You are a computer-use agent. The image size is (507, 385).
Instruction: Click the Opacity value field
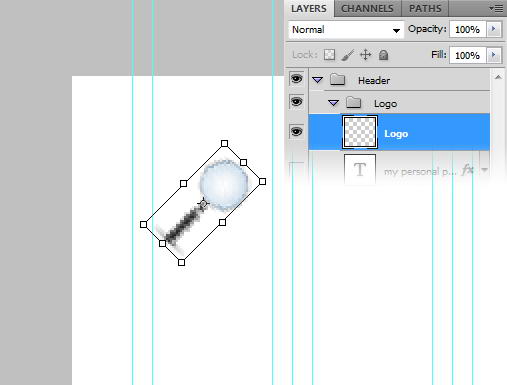click(467, 30)
